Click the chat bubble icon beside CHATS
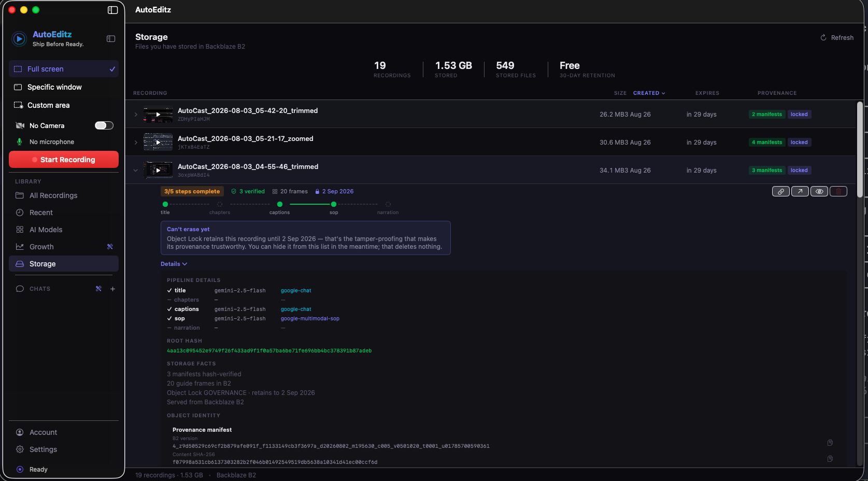868x481 pixels. pyautogui.click(x=20, y=289)
